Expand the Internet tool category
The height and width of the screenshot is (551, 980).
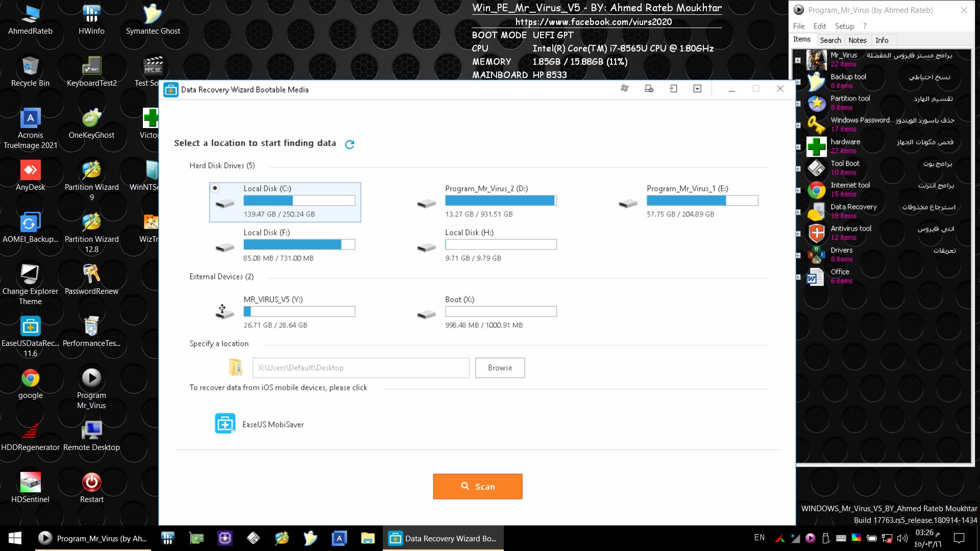tap(798, 190)
